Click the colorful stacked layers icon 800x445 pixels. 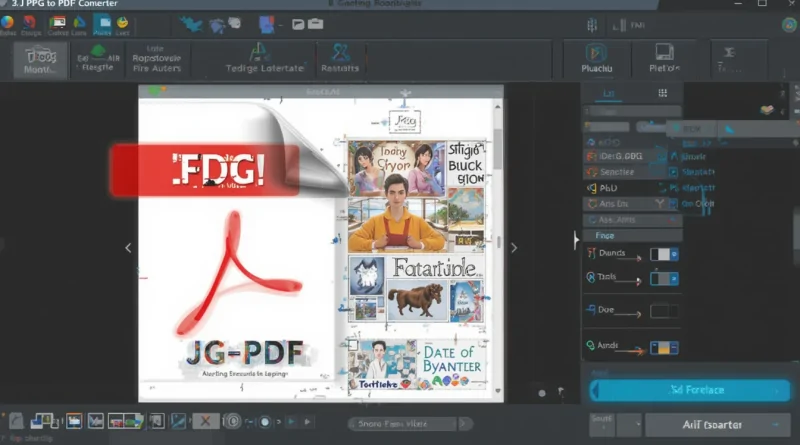pos(766,110)
